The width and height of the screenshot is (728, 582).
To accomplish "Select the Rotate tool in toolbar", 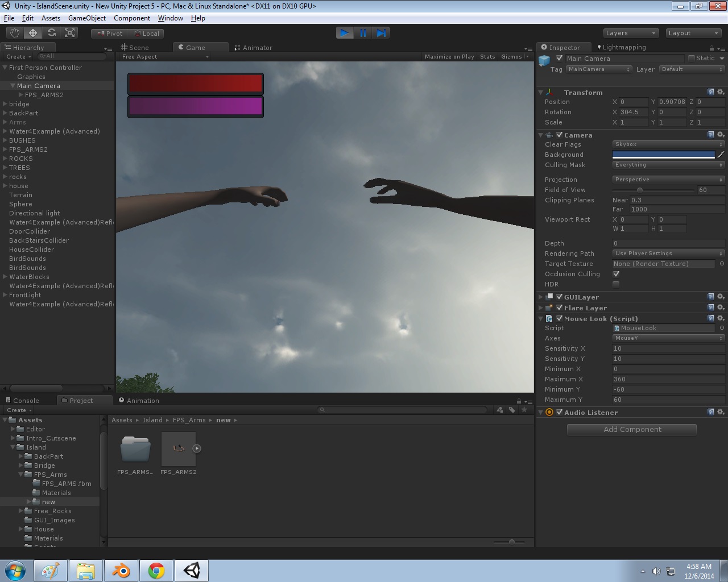I will coord(52,33).
